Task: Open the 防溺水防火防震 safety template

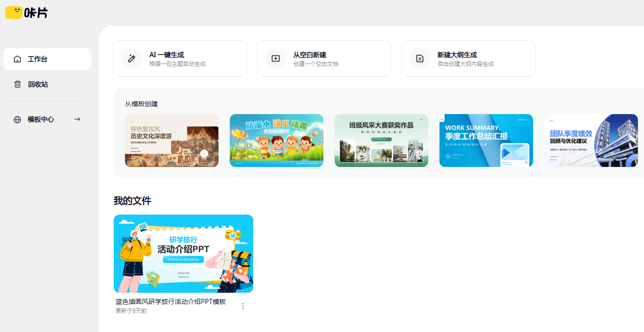Action: point(277,140)
